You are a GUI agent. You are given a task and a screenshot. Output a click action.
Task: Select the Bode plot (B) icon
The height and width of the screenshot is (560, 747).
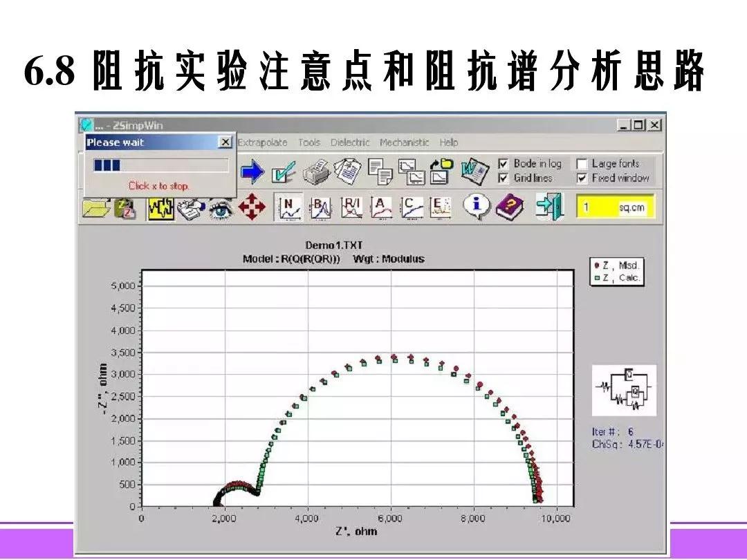(320, 207)
